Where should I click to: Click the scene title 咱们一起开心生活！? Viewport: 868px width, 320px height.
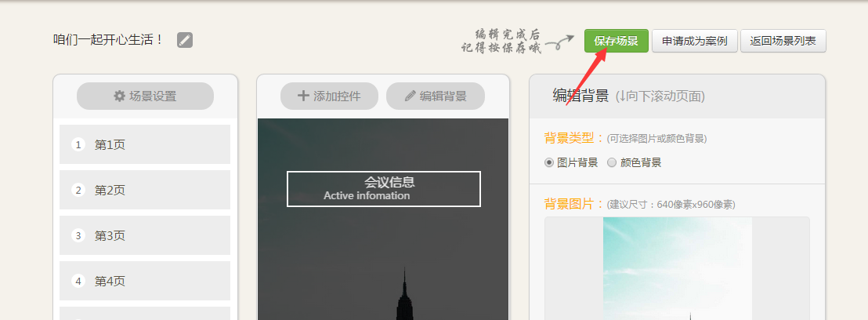108,40
